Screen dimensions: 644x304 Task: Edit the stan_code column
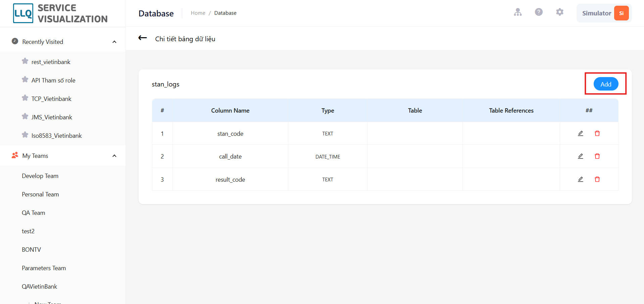pos(581,133)
